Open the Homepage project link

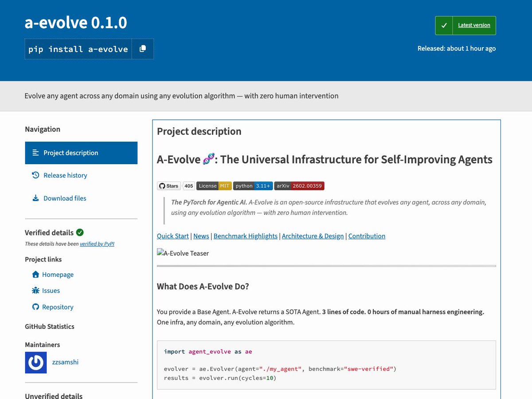click(x=58, y=275)
